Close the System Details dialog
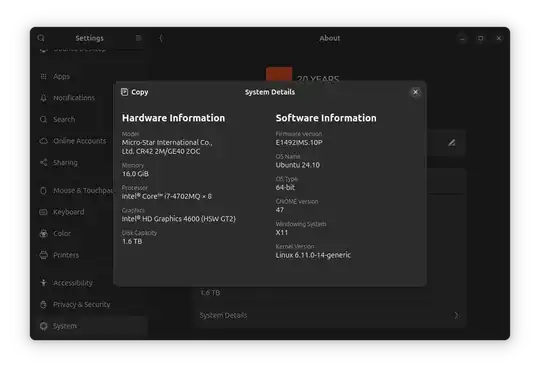The width and height of the screenshot is (540, 373). (415, 92)
